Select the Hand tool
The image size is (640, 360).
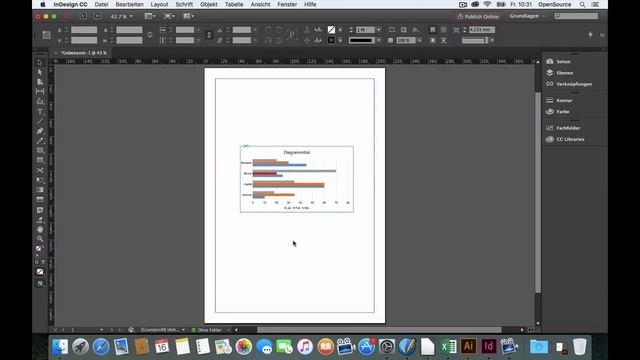tap(40, 229)
